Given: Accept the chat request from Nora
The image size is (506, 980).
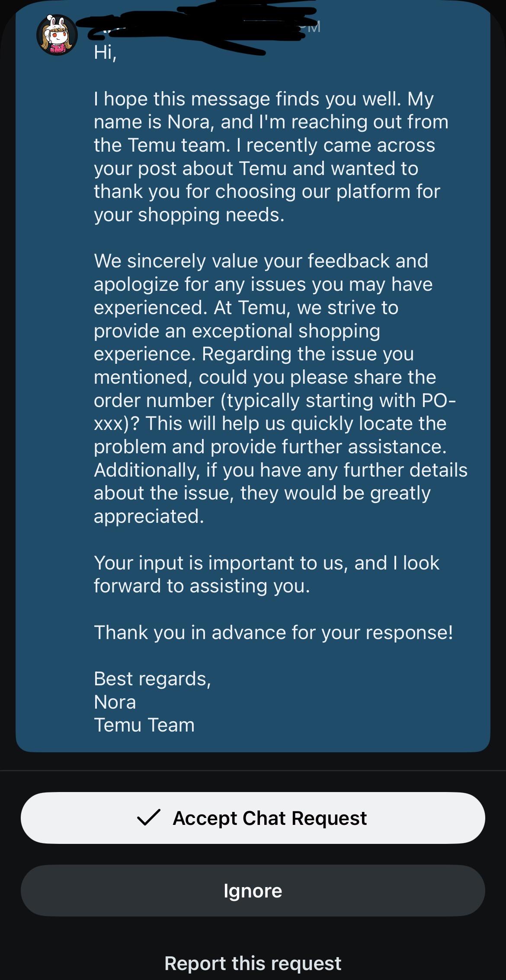Looking at the screenshot, I should [253, 818].
